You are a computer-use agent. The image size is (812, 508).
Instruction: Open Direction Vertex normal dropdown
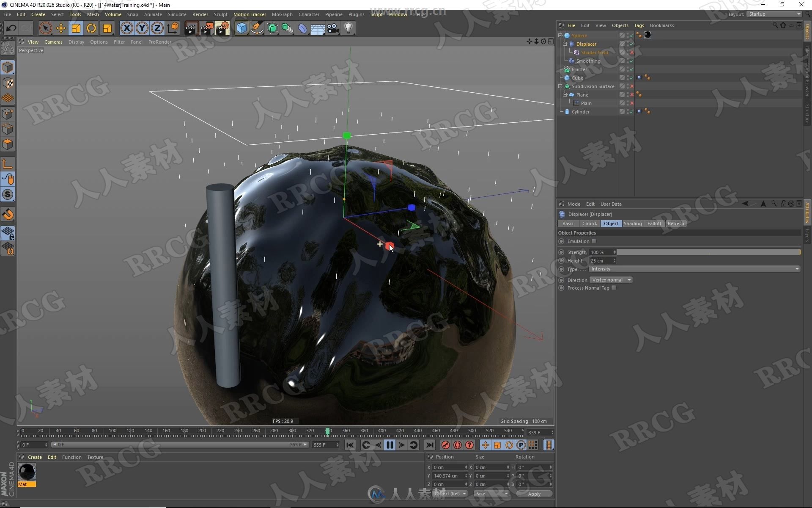click(611, 280)
